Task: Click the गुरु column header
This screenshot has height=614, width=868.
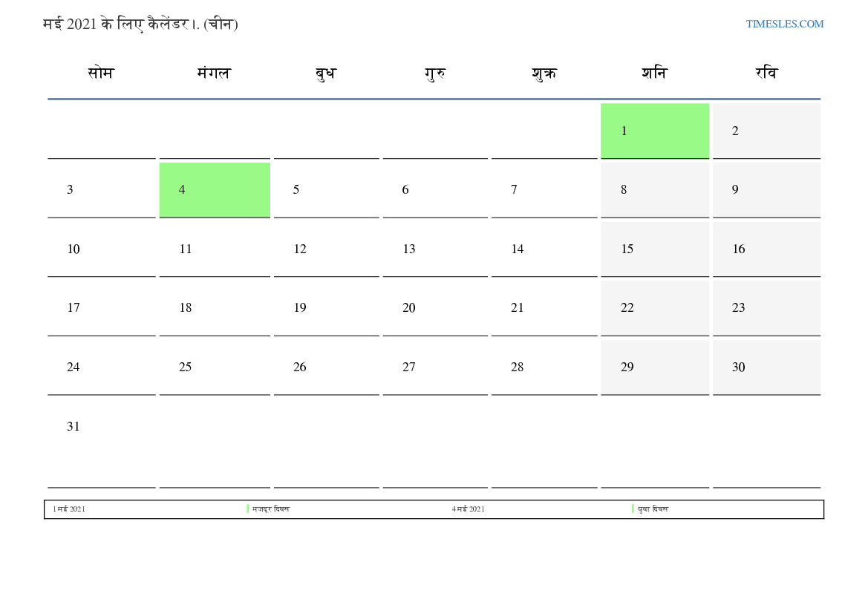Action: pos(435,73)
